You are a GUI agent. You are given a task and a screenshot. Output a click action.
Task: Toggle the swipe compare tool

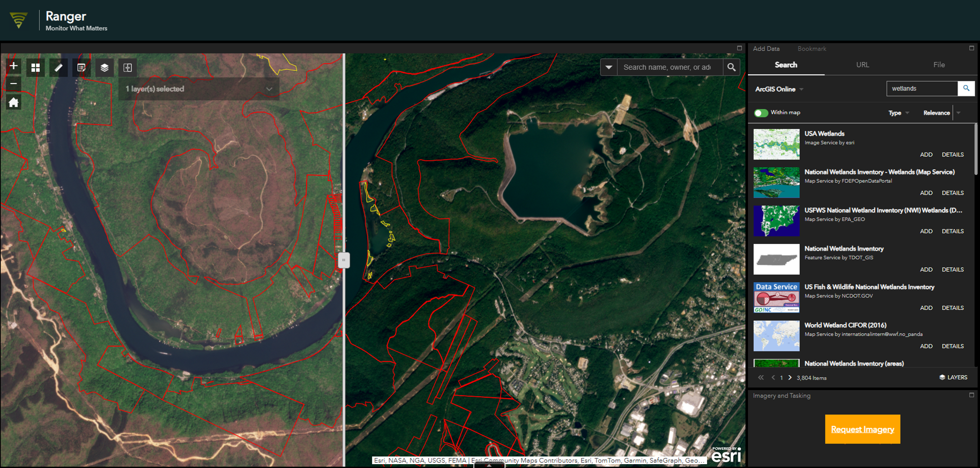coord(127,68)
